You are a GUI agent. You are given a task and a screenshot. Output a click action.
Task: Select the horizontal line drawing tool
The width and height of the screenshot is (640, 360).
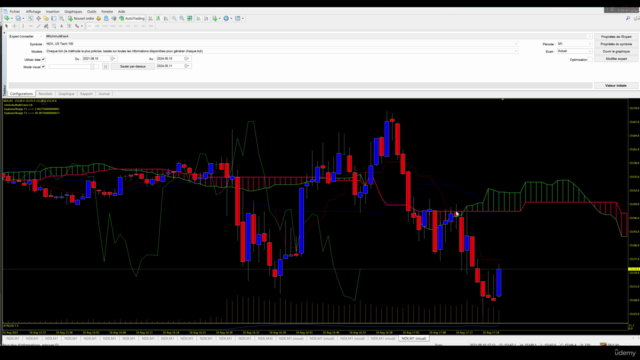coord(31,26)
